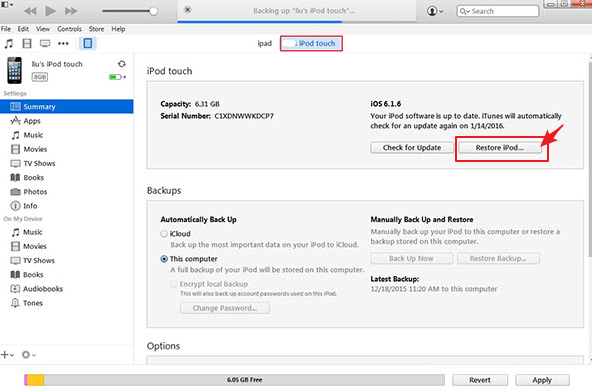This screenshot has width=592, height=392.
Task: Show more libraries via ellipsis icon
Action: coord(63,43)
